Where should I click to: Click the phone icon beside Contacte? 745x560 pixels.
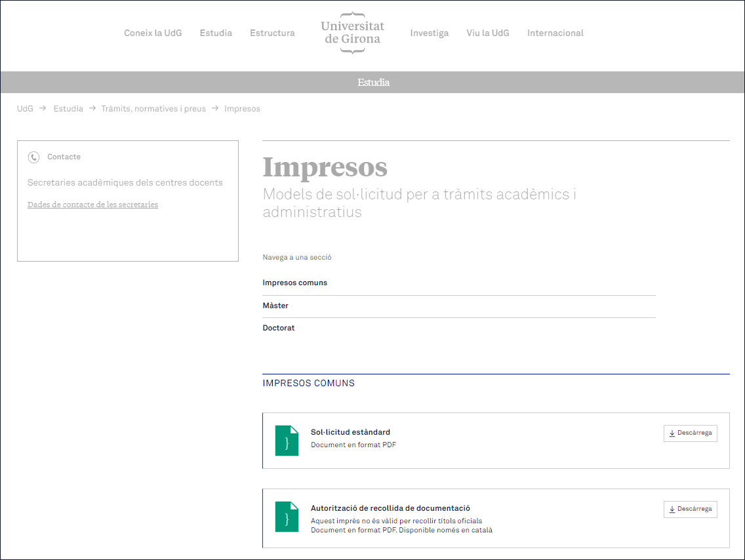point(33,157)
